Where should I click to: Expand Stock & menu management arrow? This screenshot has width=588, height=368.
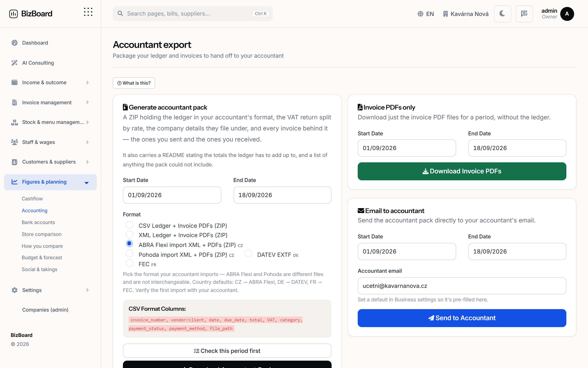[88, 122]
